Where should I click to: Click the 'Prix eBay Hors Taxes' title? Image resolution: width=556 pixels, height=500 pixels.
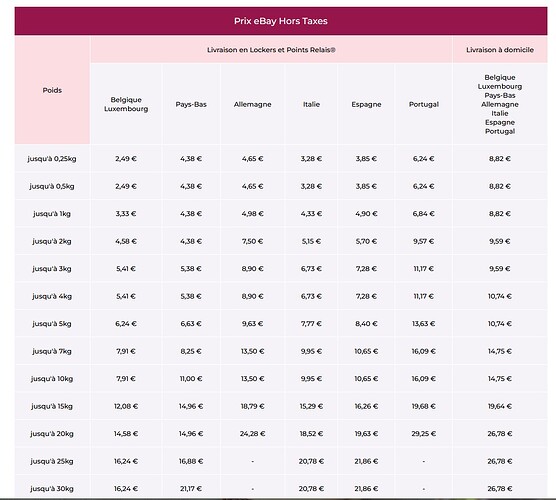point(280,21)
